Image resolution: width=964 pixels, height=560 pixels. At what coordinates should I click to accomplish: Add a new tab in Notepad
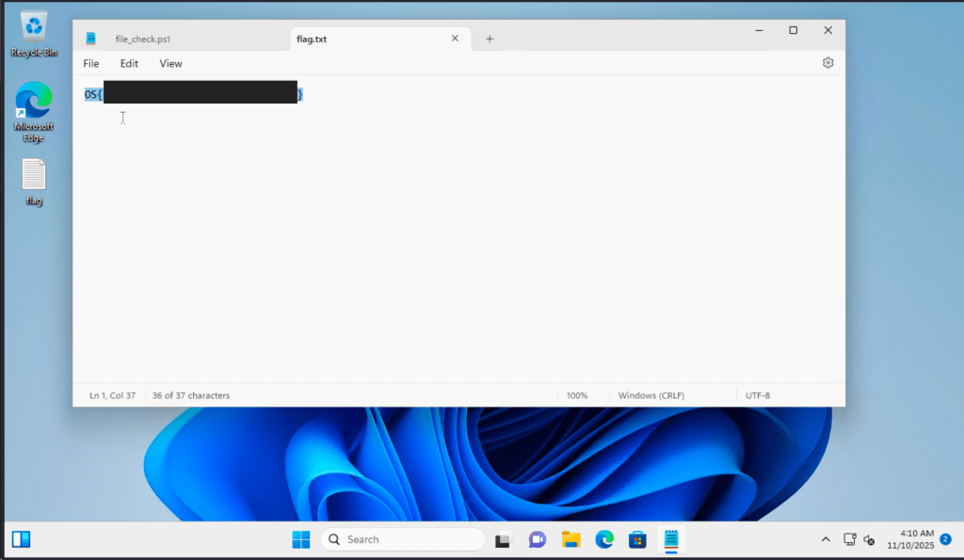490,39
